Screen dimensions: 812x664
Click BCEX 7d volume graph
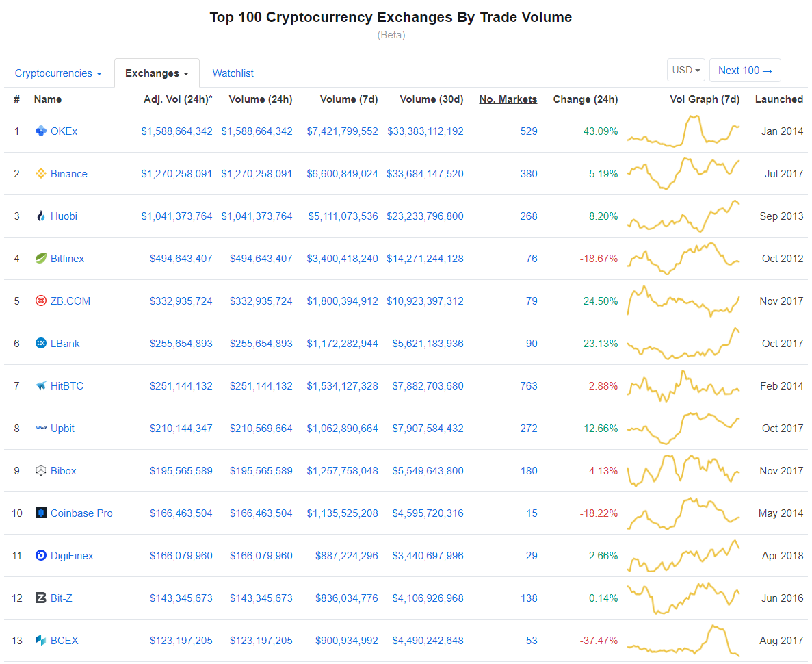683,641
